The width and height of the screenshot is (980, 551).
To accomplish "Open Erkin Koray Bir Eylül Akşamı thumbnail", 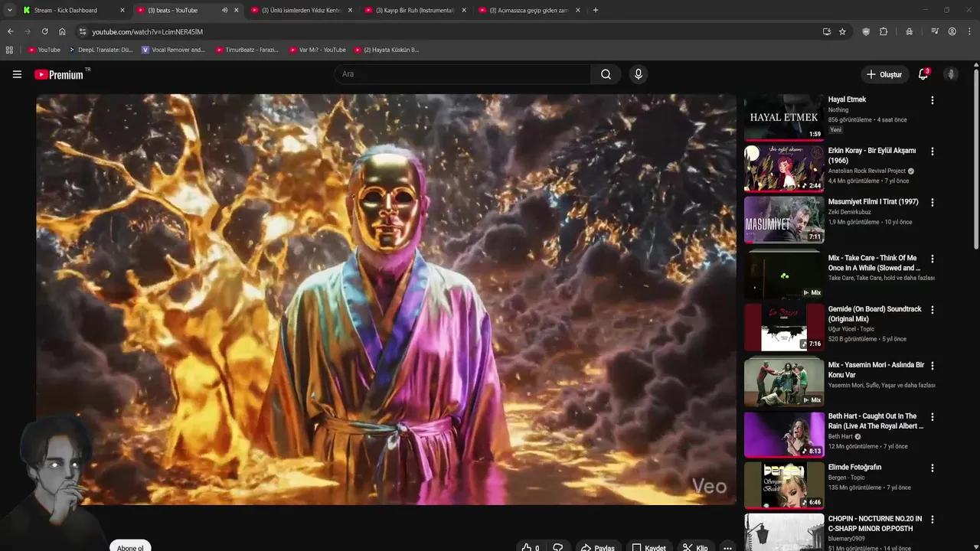I will coord(784,168).
